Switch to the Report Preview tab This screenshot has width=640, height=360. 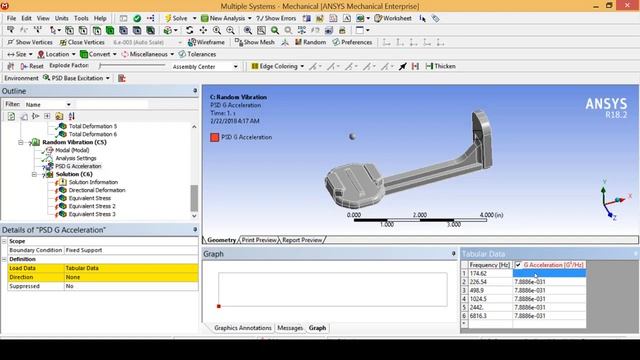pos(302,240)
